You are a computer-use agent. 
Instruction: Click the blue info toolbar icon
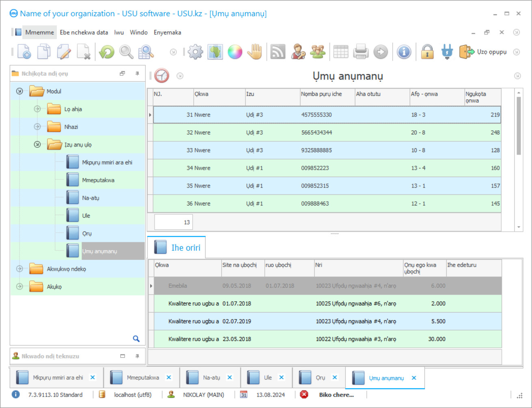[404, 52]
